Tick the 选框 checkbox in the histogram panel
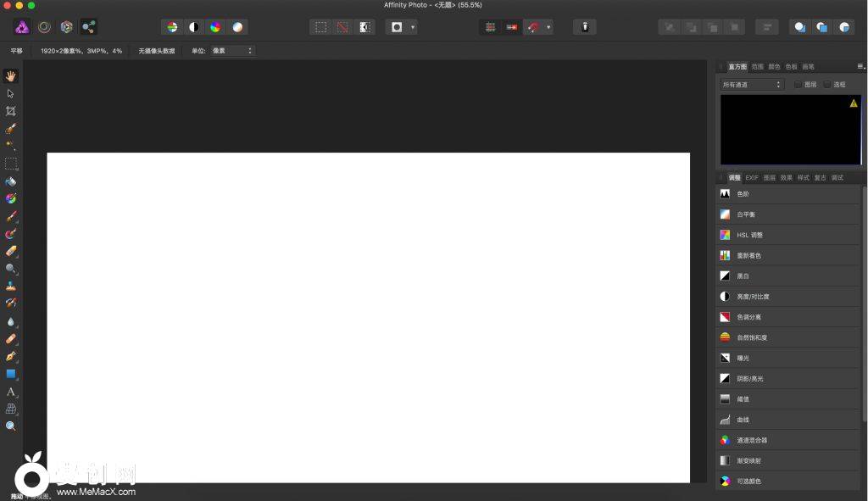Image resolution: width=868 pixels, height=501 pixels. point(827,85)
